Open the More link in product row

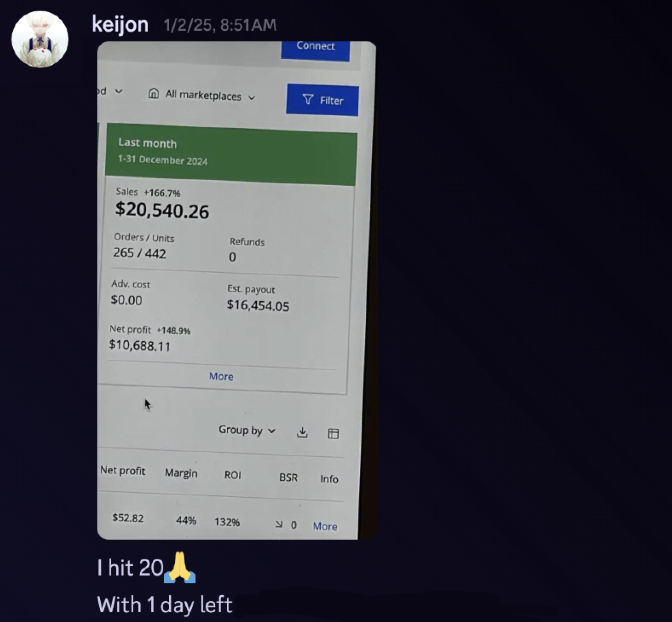pos(325,526)
